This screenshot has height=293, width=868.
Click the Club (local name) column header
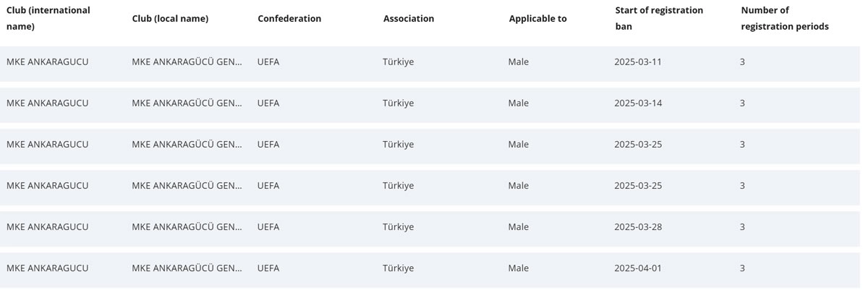[170, 19]
